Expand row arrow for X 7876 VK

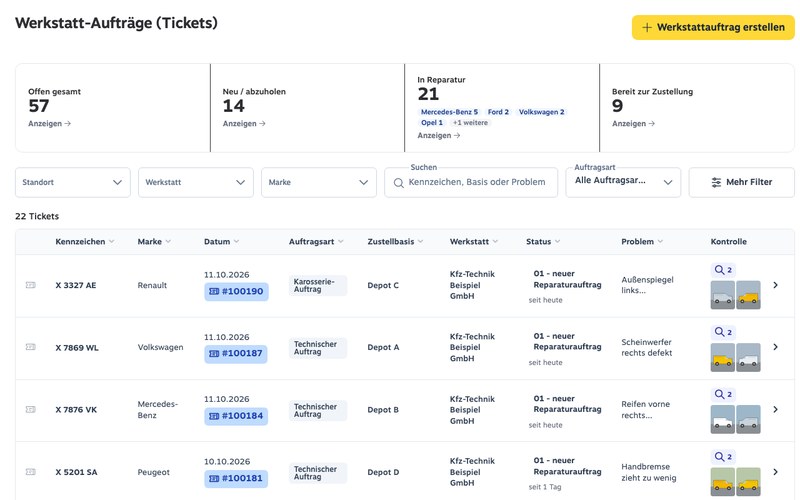[775, 409]
